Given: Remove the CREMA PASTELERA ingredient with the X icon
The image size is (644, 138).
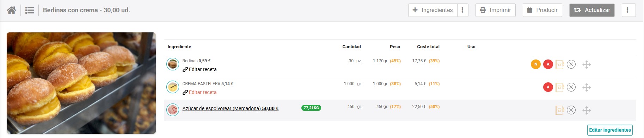Looking at the screenshot, I should coord(571,87).
